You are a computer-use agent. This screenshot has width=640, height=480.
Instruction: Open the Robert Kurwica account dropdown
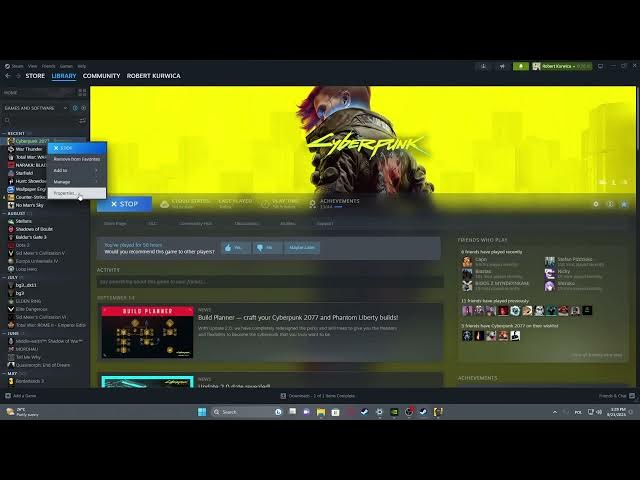[x=562, y=66]
